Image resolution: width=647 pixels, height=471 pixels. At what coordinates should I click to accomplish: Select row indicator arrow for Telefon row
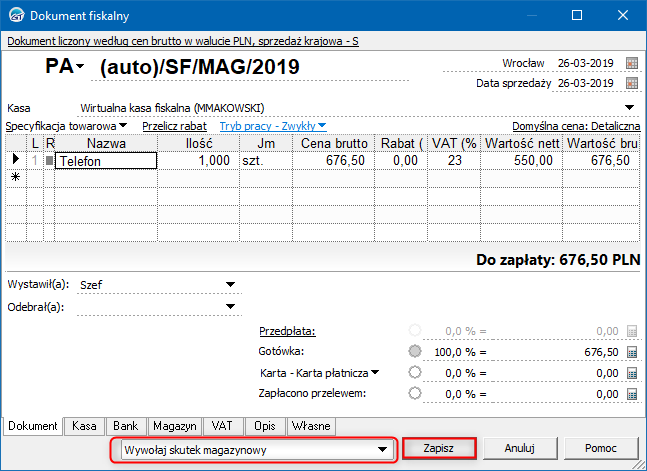click(x=16, y=159)
